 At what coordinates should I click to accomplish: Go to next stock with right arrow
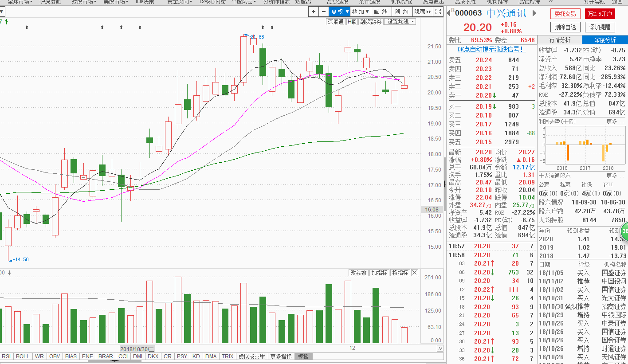click(534, 13)
